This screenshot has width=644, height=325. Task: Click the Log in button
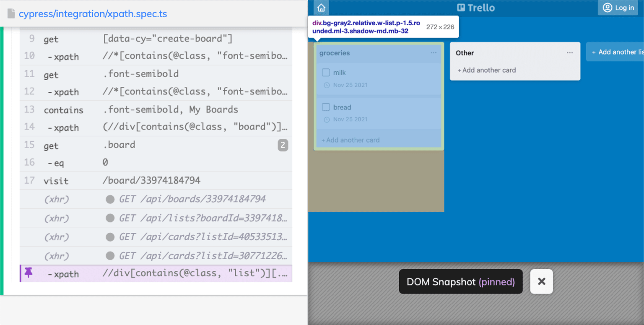click(618, 7)
